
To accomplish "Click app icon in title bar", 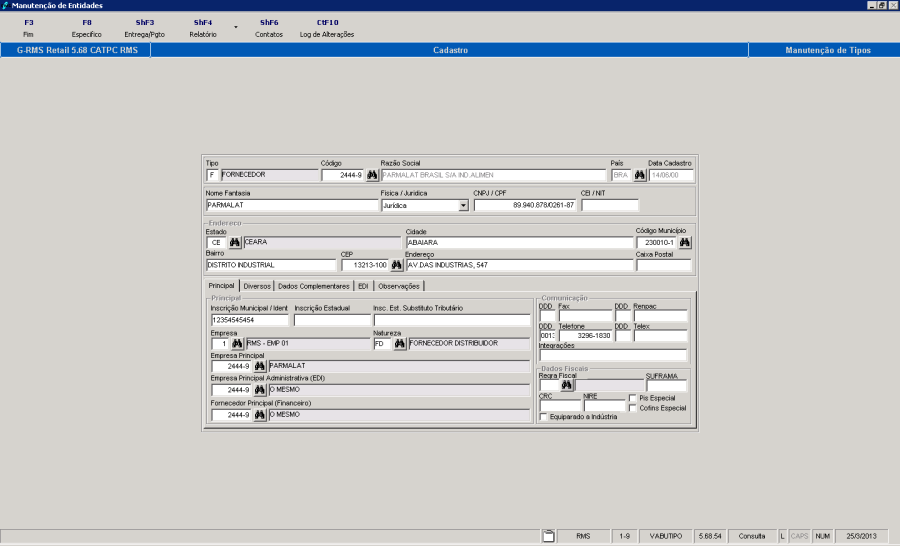I will (5, 5).
